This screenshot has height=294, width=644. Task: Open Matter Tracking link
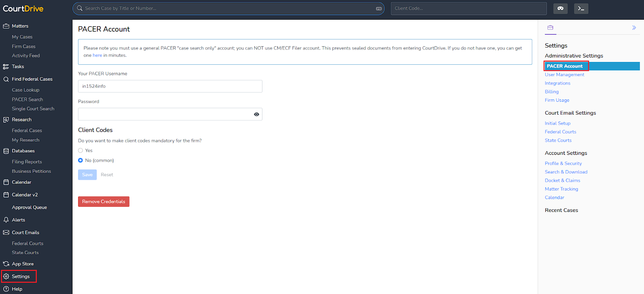point(561,189)
